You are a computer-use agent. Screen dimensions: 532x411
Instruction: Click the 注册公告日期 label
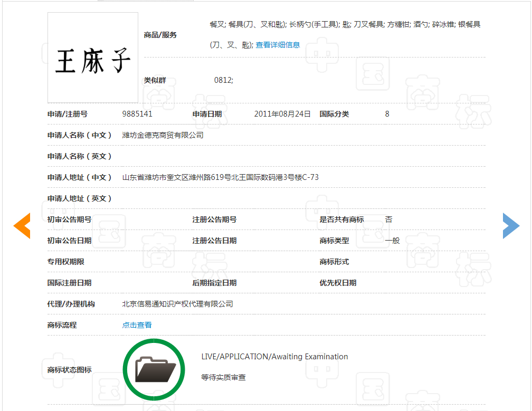coord(214,241)
